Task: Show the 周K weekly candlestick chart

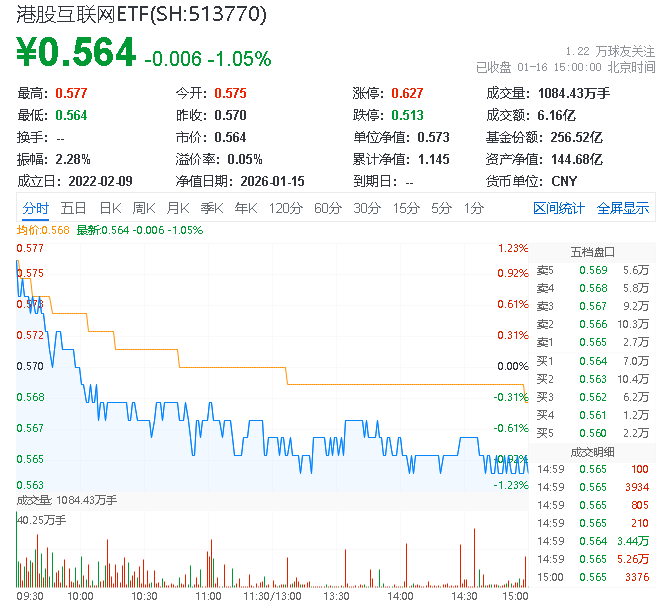Action: pyautogui.click(x=143, y=208)
